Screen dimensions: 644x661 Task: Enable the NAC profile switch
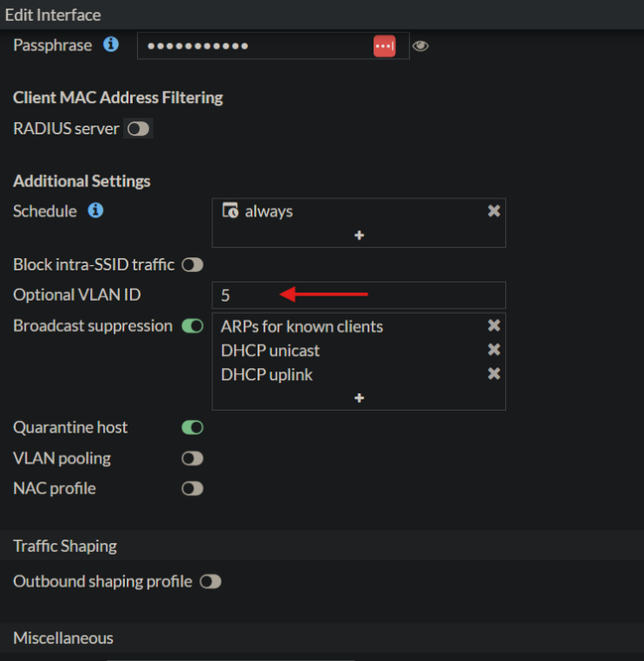(193, 488)
